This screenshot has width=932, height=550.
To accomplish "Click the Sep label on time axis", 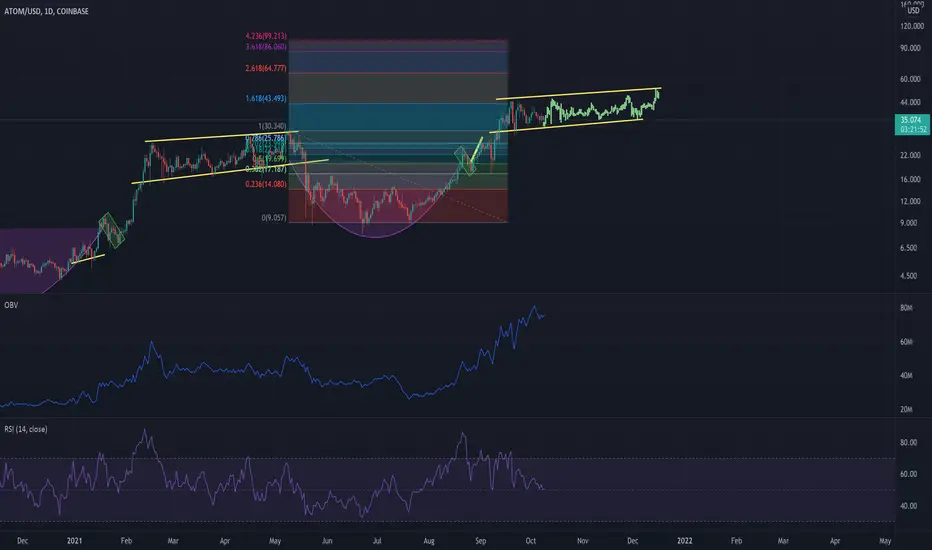I will coord(480,541).
